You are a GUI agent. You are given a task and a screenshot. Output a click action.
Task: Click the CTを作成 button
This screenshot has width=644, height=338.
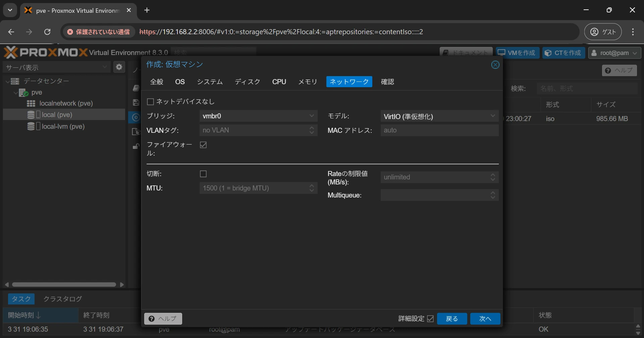click(x=563, y=53)
